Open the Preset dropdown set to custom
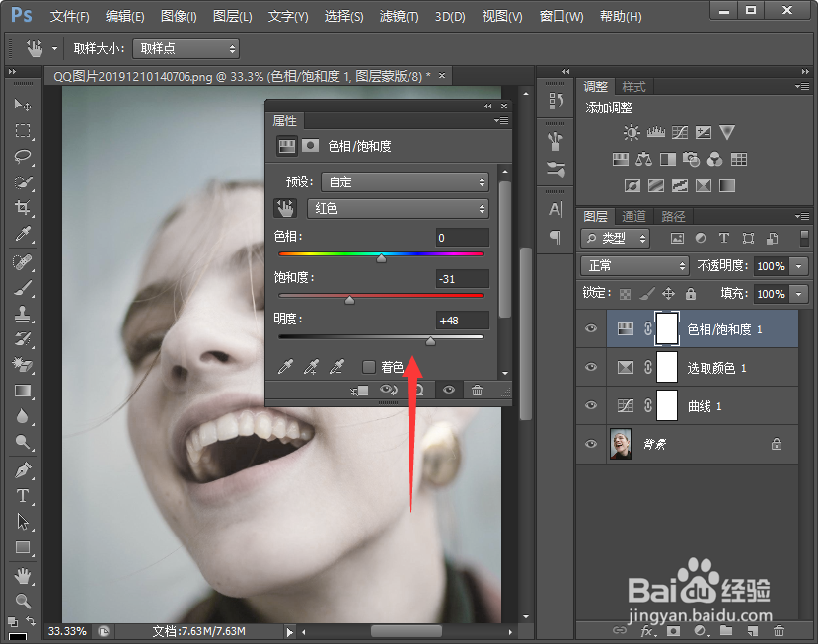818x644 pixels. tap(405, 182)
